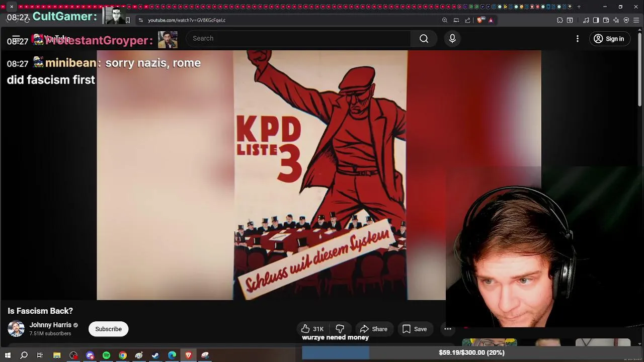Click the cast/screen icon in address bar
This screenshot has width=644, height=362.
456,20
